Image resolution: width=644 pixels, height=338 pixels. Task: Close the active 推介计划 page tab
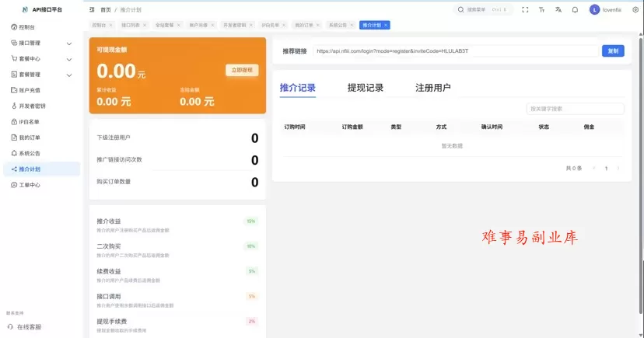coord(386,25)
